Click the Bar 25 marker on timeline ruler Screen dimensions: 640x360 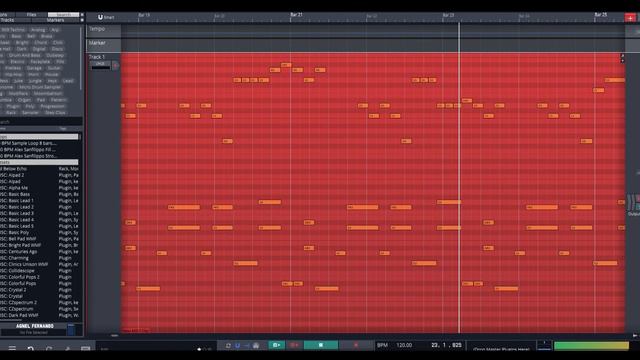(600, 15)
